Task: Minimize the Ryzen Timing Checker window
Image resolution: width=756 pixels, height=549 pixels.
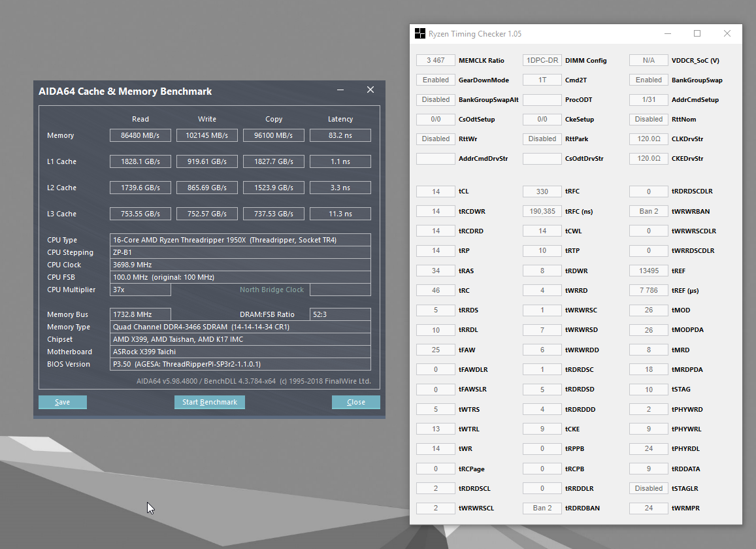Action: [668, 33]
